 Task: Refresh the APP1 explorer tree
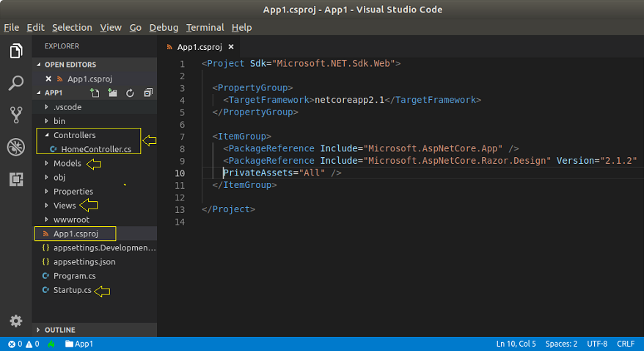point(130,93)
